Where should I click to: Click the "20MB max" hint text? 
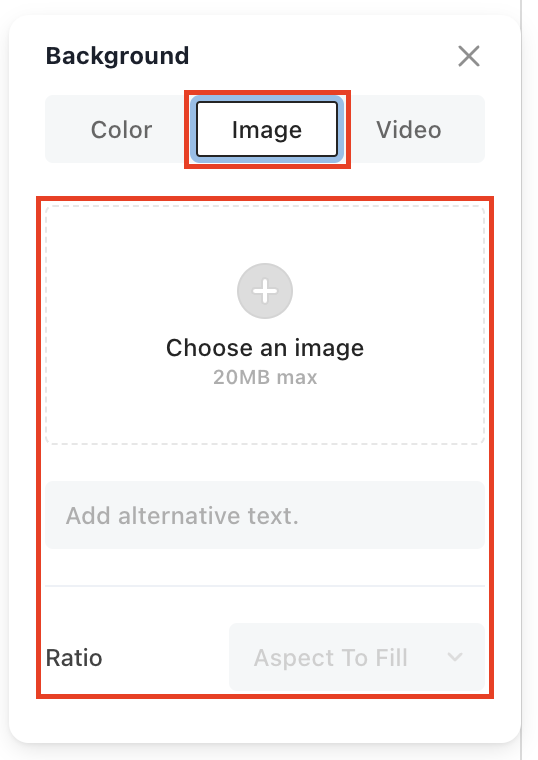pos(265,377)
